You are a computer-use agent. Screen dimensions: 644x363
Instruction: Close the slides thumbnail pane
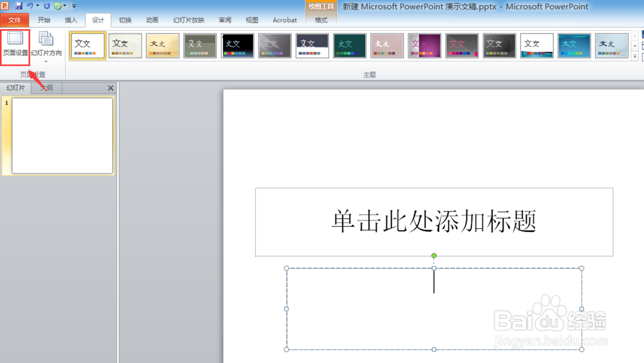[111, 88]
